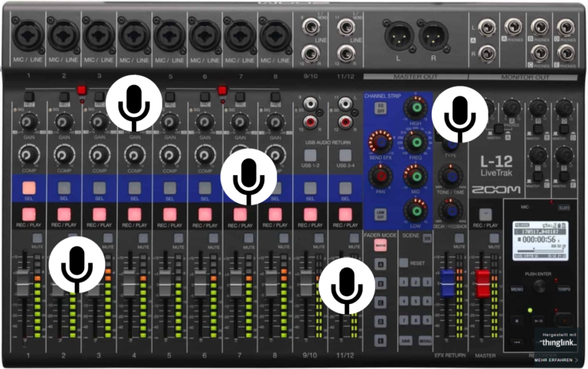Click the recorder LCD display

pos(540,240)
